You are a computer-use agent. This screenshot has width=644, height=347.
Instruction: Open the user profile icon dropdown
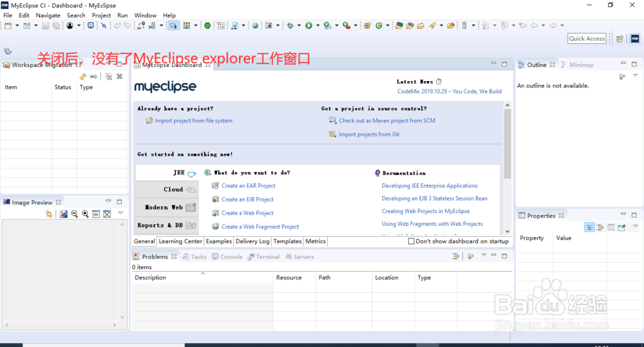(79, 26)
